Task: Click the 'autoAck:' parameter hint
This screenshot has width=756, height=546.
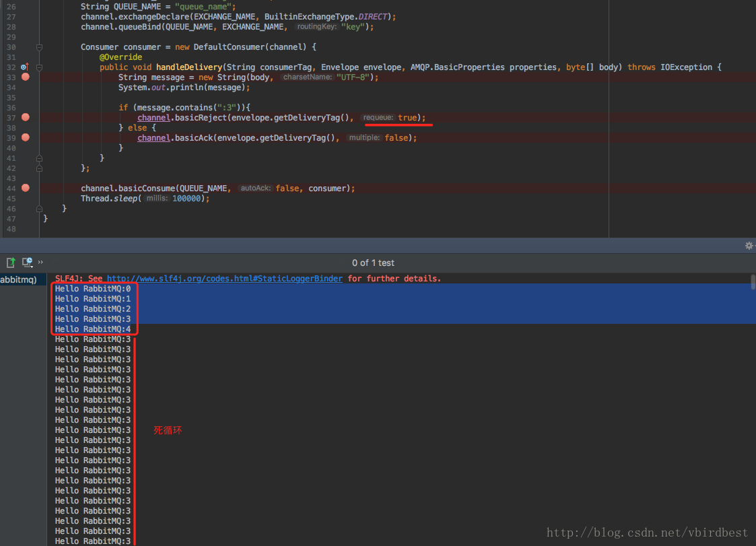Action: coord(256,188)
